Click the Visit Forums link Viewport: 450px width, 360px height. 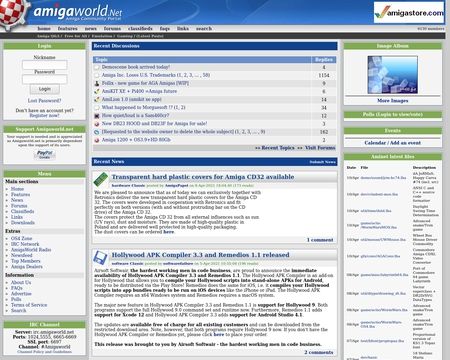point(320,148)
